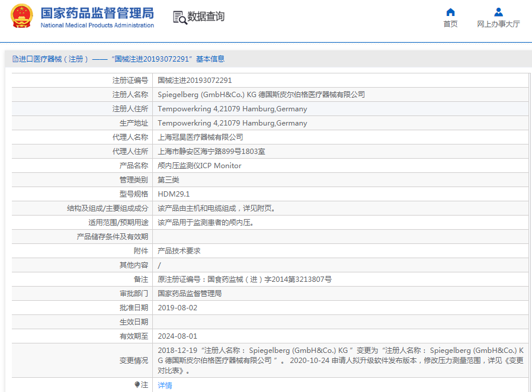Click agent name 上海冠昊医疗器械有限公司
The height and width of the screenshot is (392, 532).
click(200, 137)
